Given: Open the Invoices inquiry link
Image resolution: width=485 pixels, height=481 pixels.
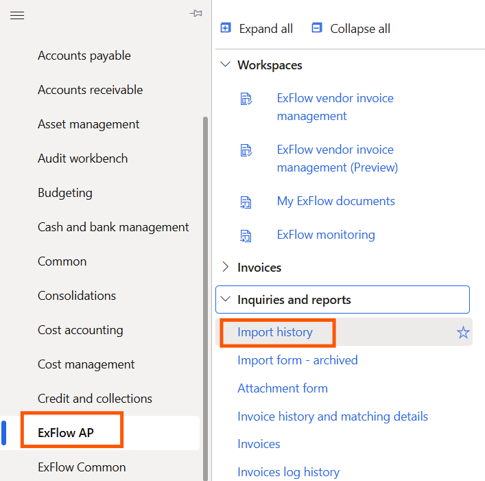Looking at the screenshot, I should coord(259,444).
